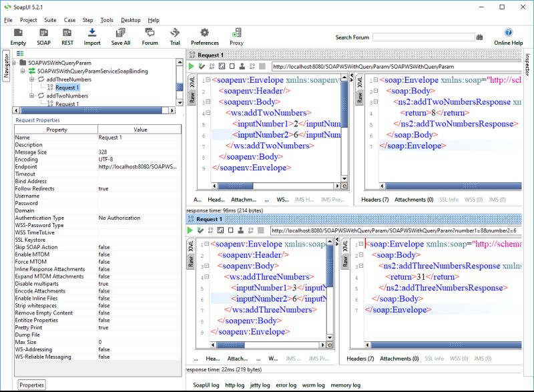Open the Tools menu

tap(107, 20)
